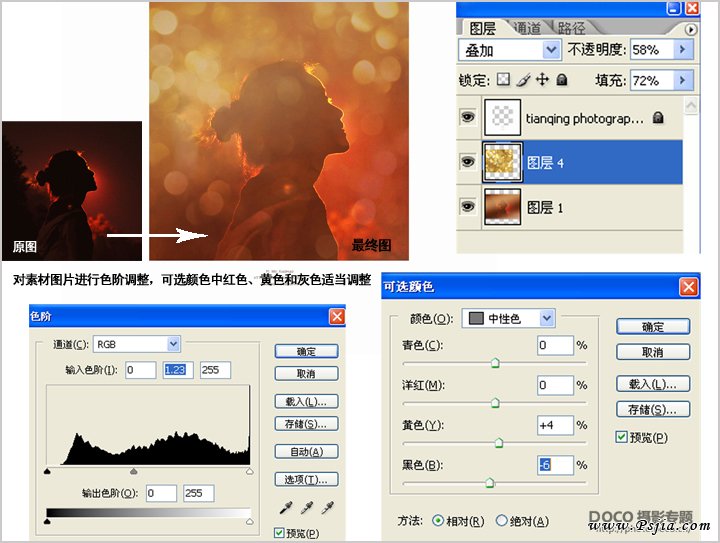Click input levels gamma 1.23 field
The width and height of the screenshot is (720, 543).
point(178,370)
